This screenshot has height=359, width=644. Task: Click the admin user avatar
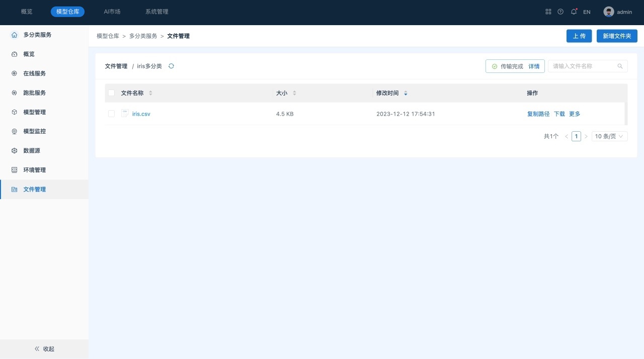coord(609,12)
